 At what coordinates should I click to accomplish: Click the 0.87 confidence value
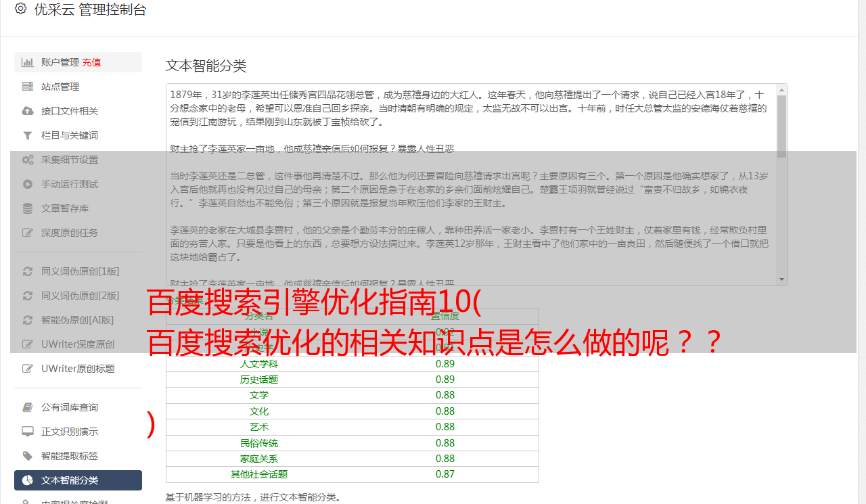(x=445, y=474)
